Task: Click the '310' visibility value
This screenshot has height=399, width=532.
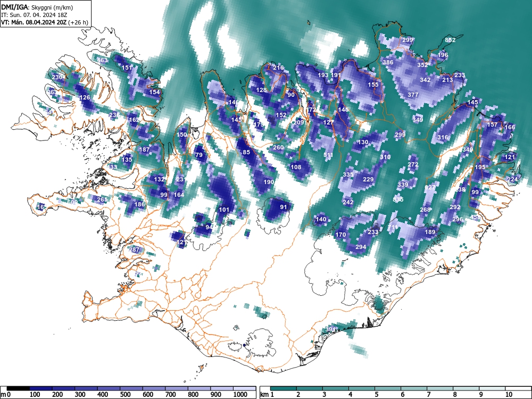Action: (385, 157)
